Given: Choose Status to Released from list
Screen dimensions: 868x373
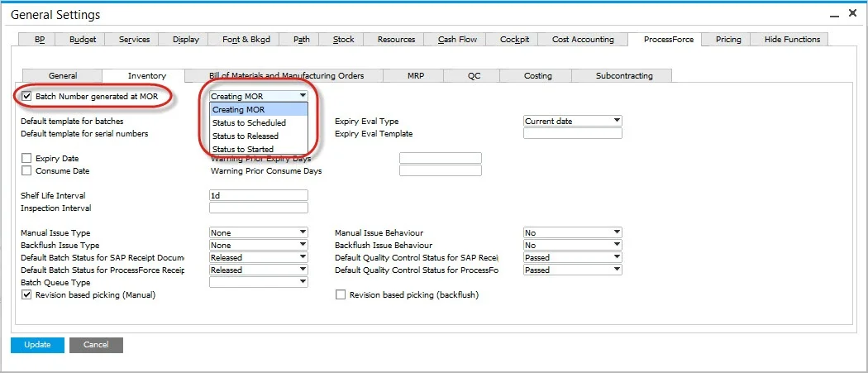Looking at the screenshot, I should tap(246, 136).
